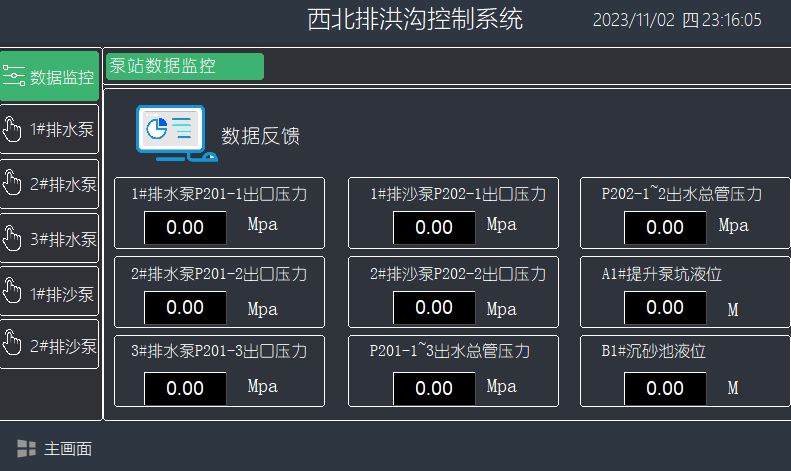Click the A1#提升泵坑液位 level value
The height and width of the screenshot is (471, 791).
665,308
